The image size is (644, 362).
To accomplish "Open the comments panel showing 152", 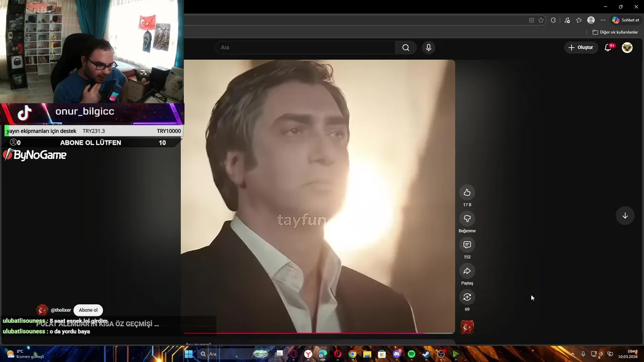I will tap(467, 245).
